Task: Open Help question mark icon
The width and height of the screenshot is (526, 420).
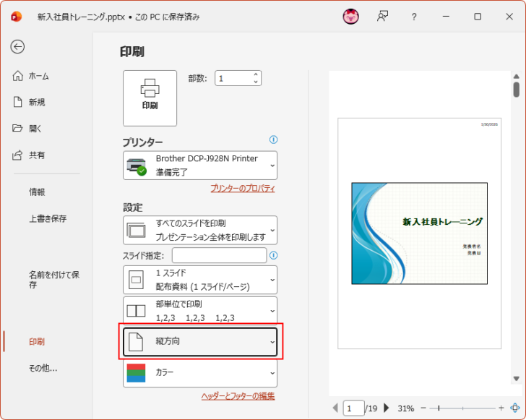Action: [414, 17]
